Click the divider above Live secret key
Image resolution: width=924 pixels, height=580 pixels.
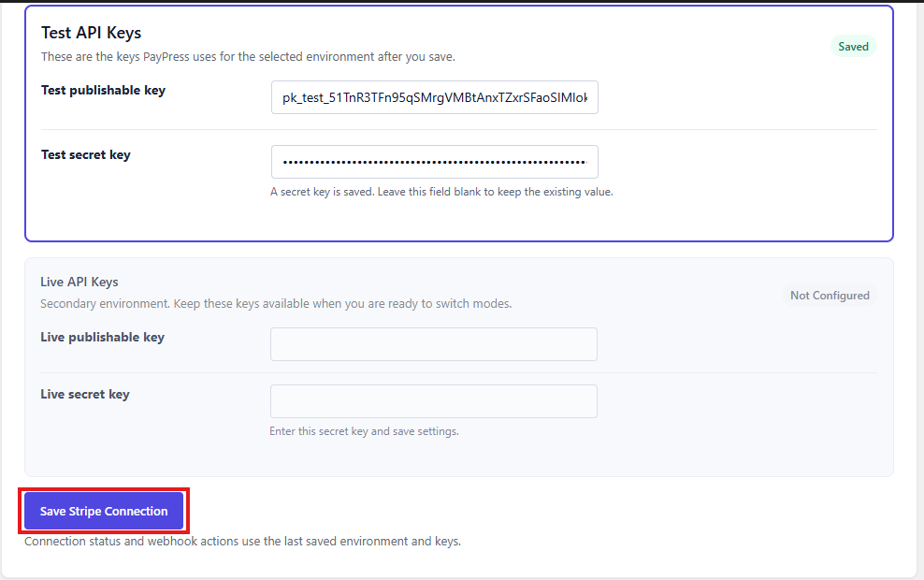coord(459,372)
